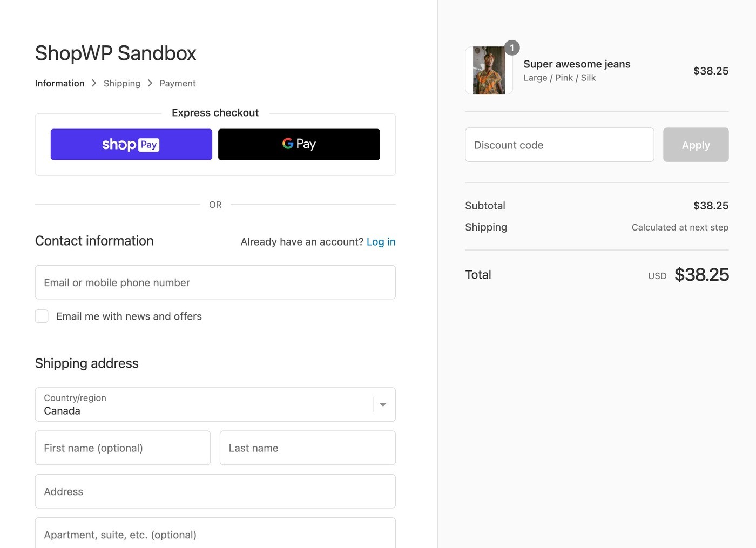Go to the Payment breadcrumb step

(178, 83)
